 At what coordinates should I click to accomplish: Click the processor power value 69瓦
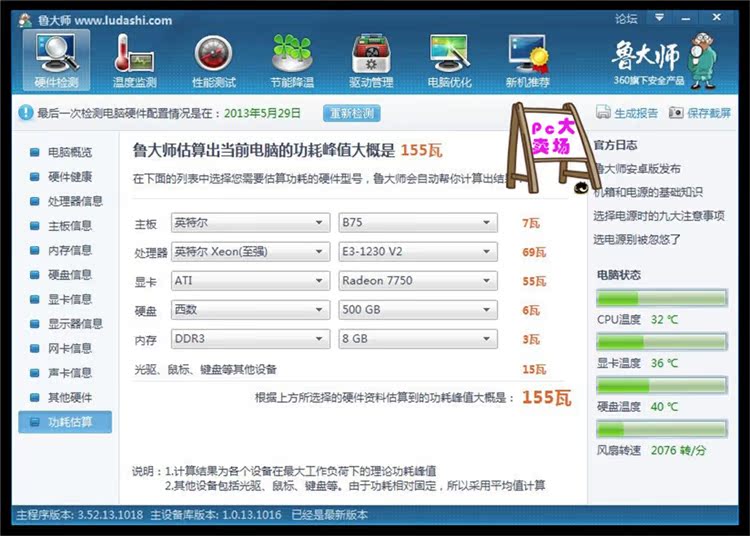pyautogui.click(x=534, y=252)
